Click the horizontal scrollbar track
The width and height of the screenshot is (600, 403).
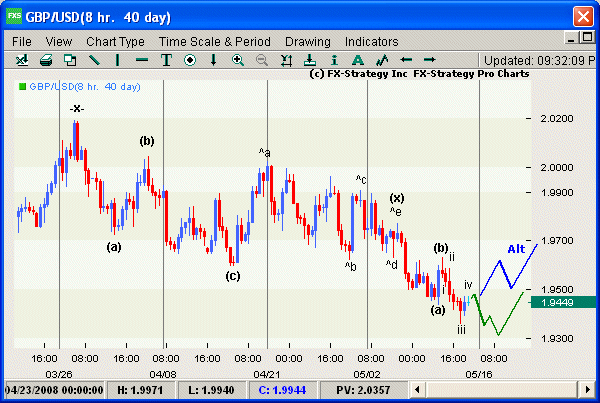coord(502,390)
